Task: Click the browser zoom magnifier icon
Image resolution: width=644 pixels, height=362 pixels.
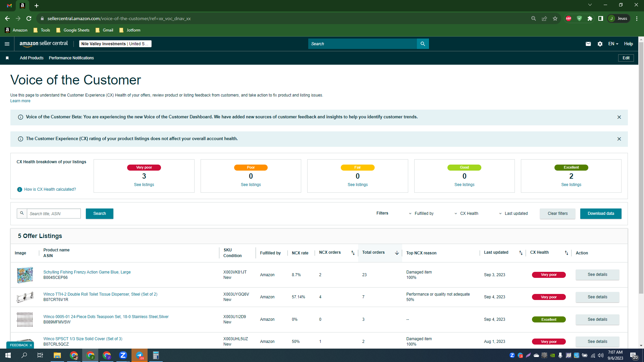Action: pos(534,18)
